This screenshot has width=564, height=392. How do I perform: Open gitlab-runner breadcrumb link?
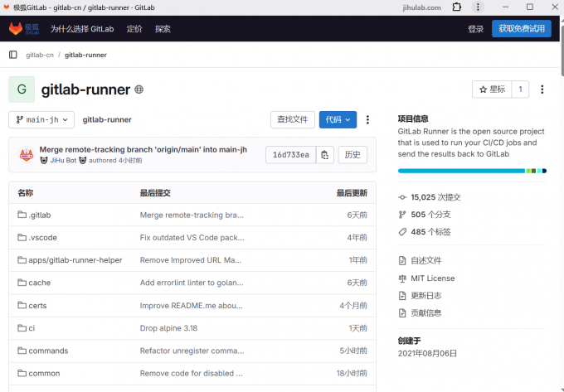(85, 55)
